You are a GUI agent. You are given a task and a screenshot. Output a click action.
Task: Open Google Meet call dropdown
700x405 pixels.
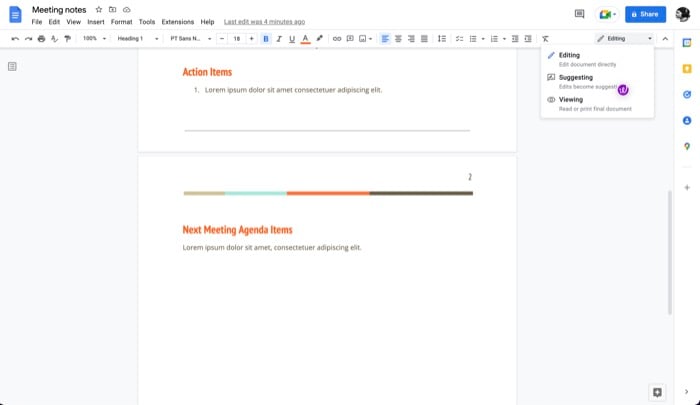pyautogui.click(x=608, y=14)
